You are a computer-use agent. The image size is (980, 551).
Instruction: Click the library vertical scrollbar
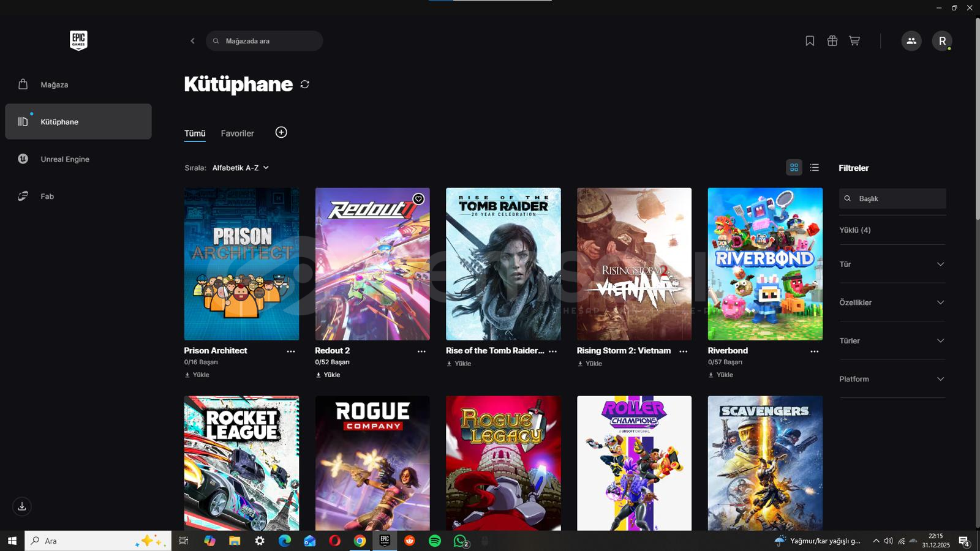pyautogui.click(x=978, y=118)
